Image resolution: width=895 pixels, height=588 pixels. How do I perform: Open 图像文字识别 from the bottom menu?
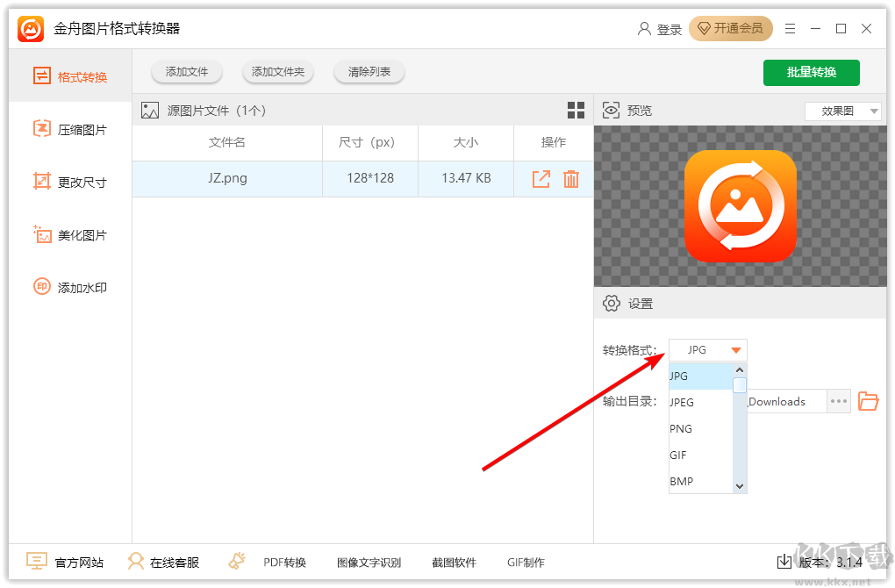(x=368, y=562)
